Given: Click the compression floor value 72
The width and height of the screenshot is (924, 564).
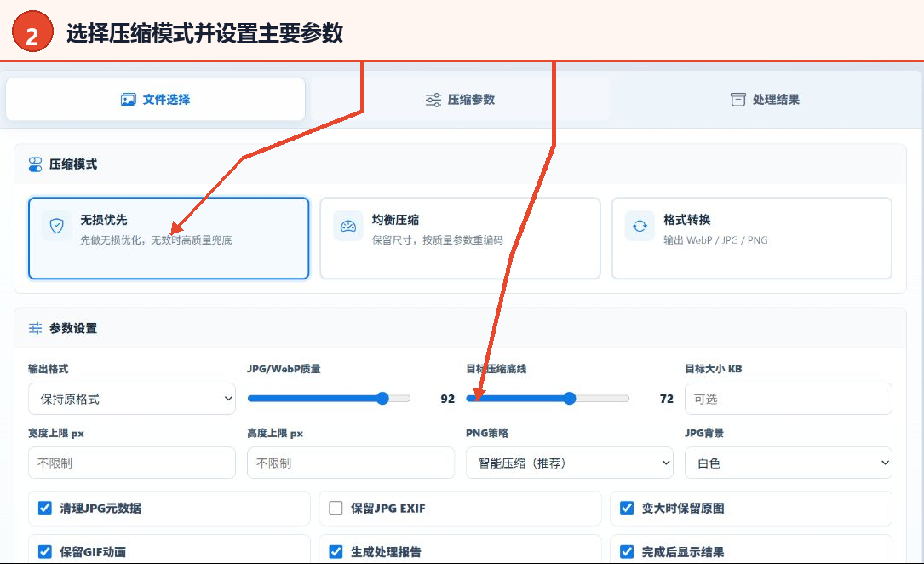Looking at the screenshot, I should pos(667,399).
